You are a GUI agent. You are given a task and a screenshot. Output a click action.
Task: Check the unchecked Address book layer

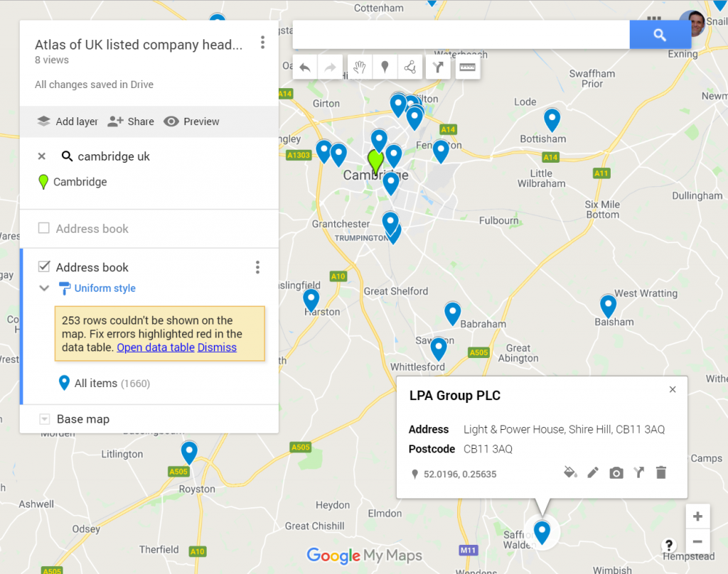43,228
